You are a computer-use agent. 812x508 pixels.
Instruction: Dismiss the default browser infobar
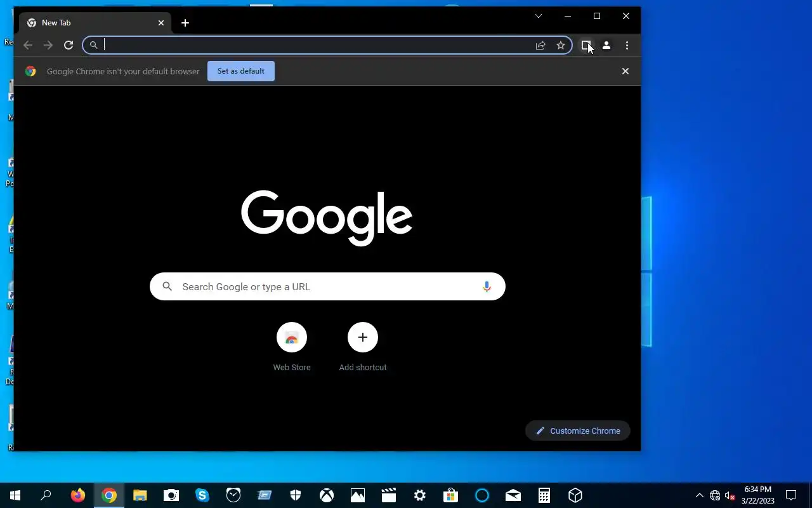click(x=625, y=71)
